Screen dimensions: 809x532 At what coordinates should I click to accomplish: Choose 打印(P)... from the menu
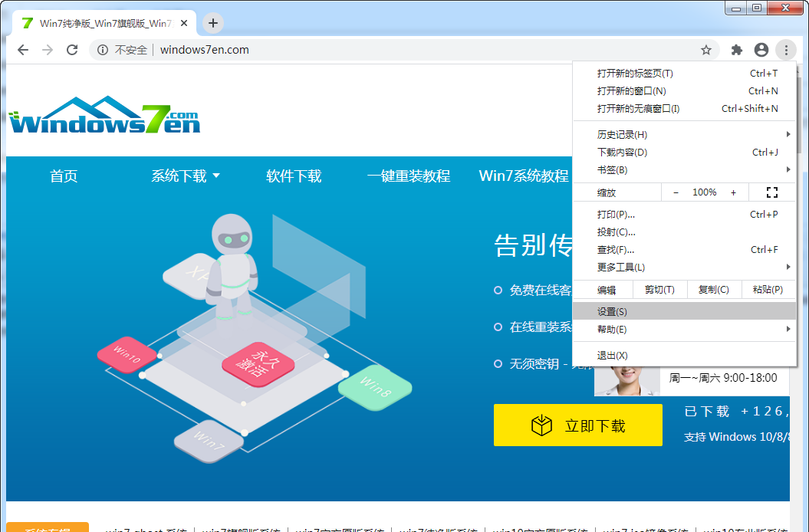pyautogui.click(x=684, y=214)
